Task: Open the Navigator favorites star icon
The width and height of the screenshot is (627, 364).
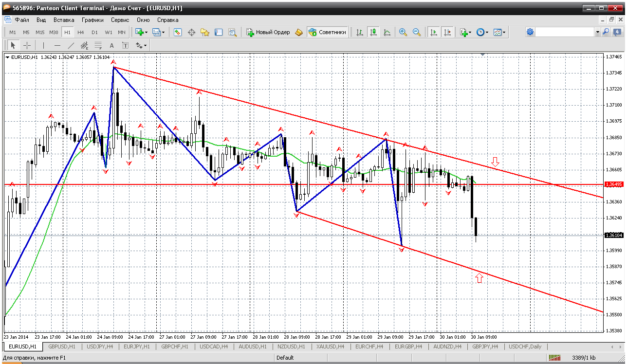Action: (x=205, y=32)
